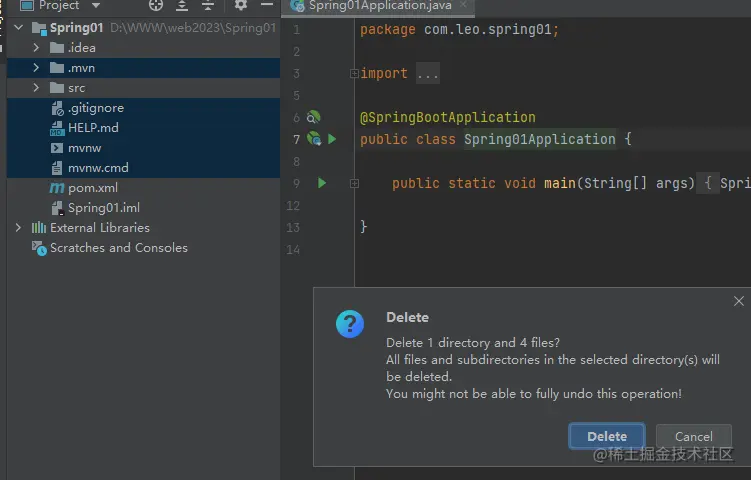Expand the folded import block
751x480 pixels.
354,73
